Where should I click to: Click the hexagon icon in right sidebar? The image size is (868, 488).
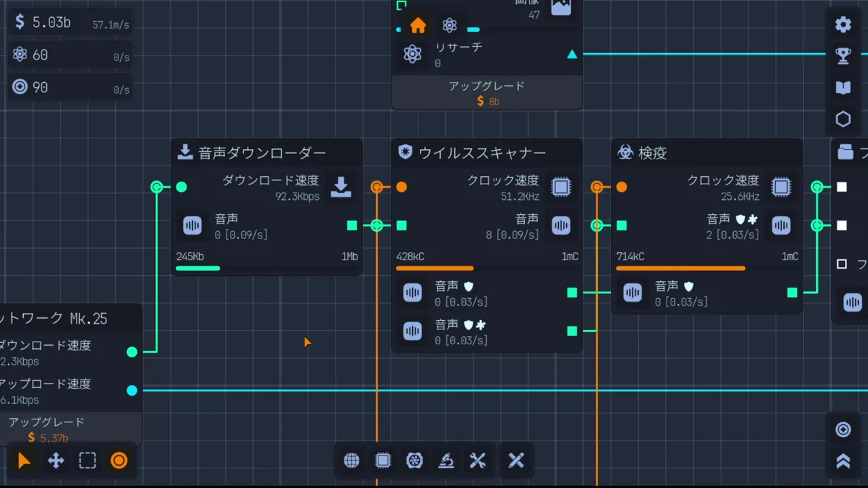pos(843,119)
